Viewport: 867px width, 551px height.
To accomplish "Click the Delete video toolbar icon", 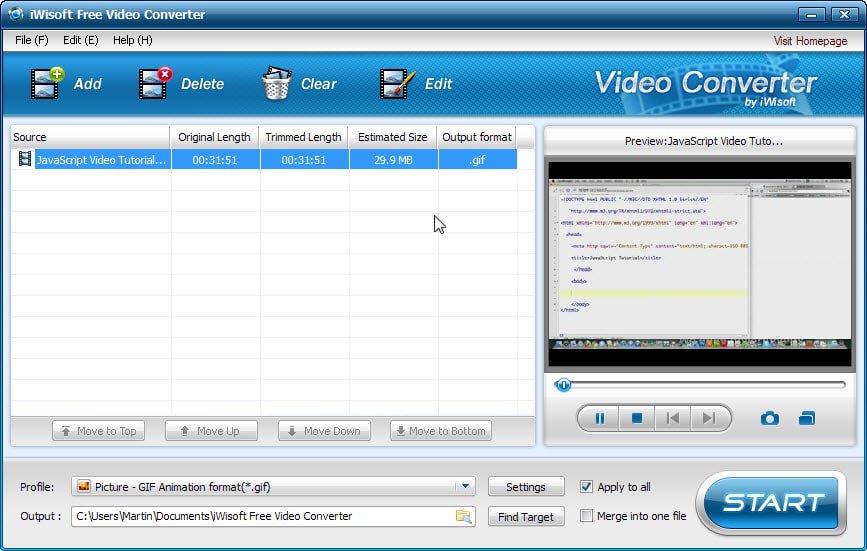I will pyautogui.click(x=155, y=83).
